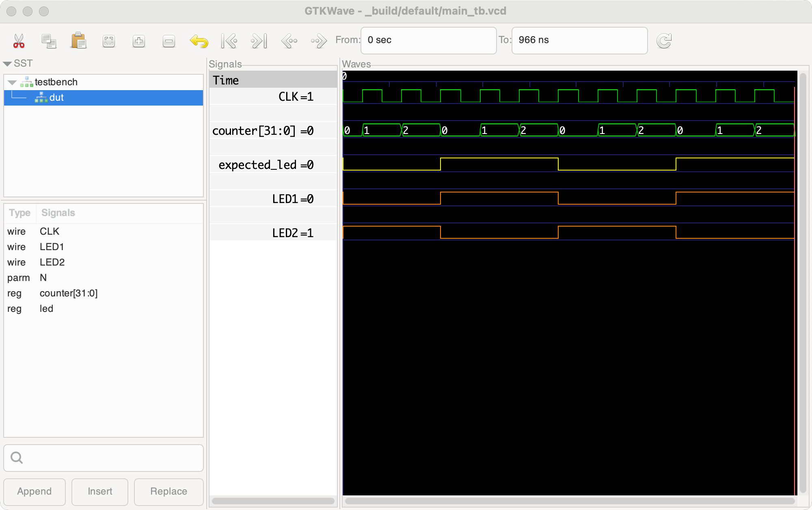Click the Append button
This screenshot has width=812, height=510.
tap(34, 492)
